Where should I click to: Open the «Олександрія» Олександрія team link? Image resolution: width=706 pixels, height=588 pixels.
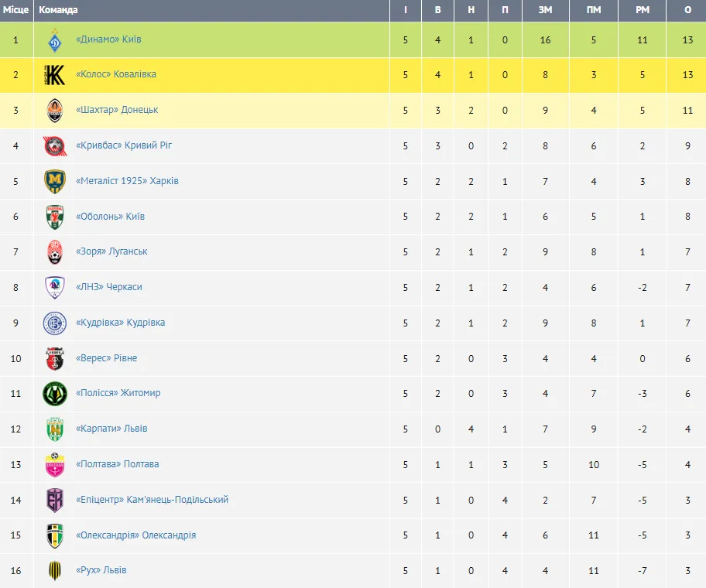click(135, 535)
